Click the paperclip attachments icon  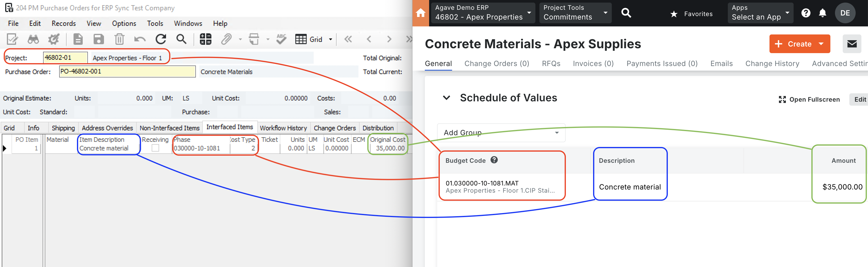[x=226, y=39]
